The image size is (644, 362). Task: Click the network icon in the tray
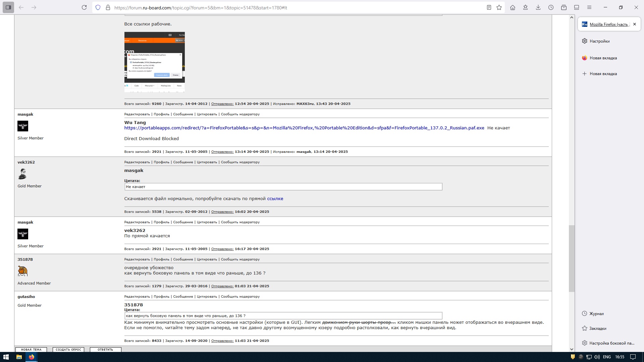(x=589, y=357)
